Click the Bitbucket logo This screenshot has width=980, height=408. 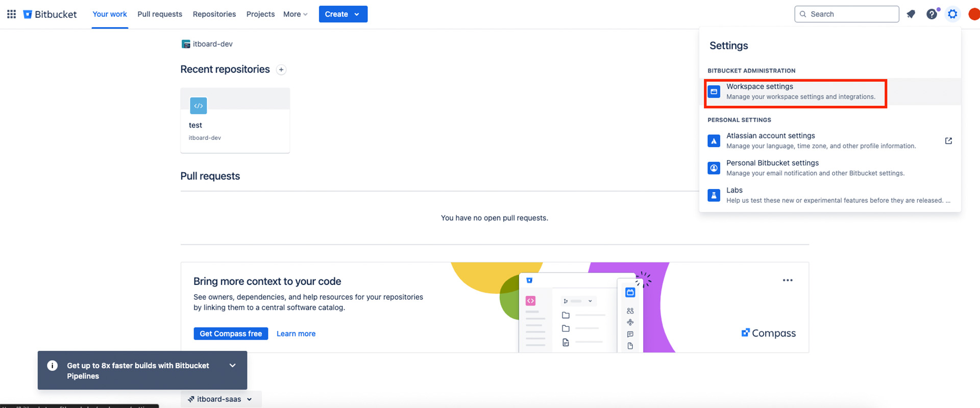tap(50, 14)
